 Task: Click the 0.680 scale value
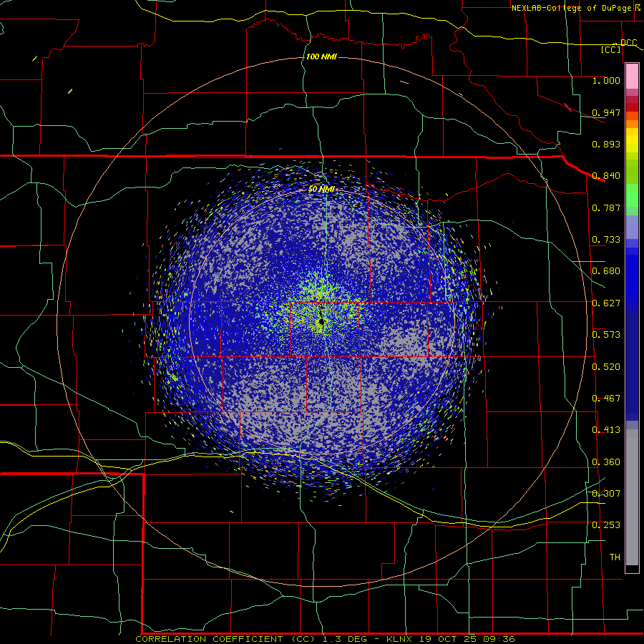pyautogui.click(x=606, y=270)
